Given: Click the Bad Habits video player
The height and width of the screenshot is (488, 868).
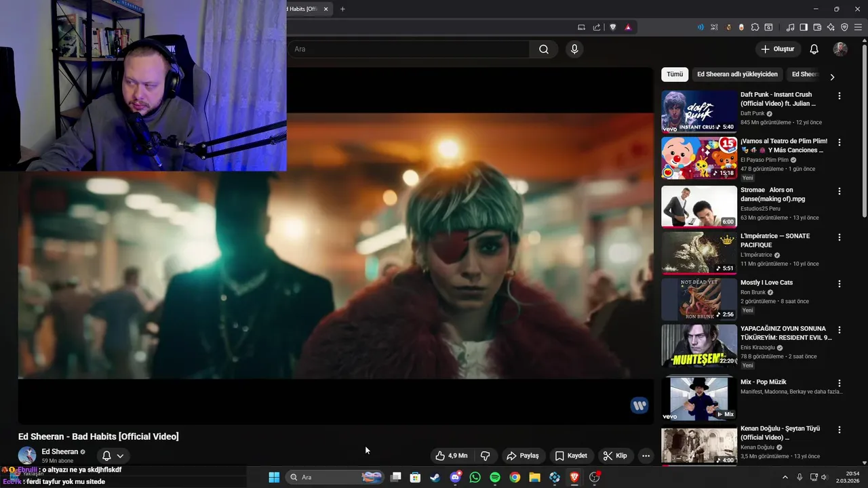Looking at the screenshot, I should tap(336, 245).
